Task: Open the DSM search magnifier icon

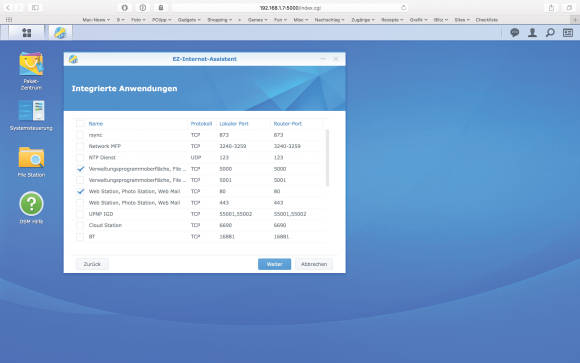Action: pyautogui.click(x=550, y=33)
